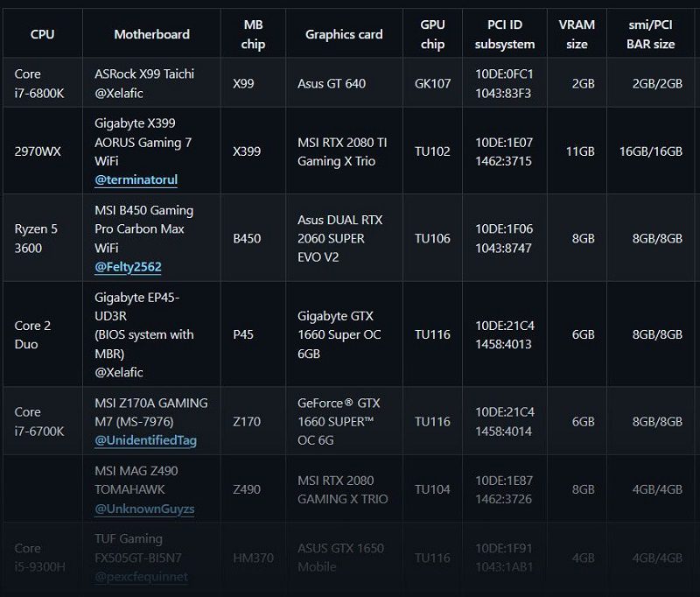Select the 10DE:1F91 PCI ID cell

pyautogui.click(x=505, y=558)
